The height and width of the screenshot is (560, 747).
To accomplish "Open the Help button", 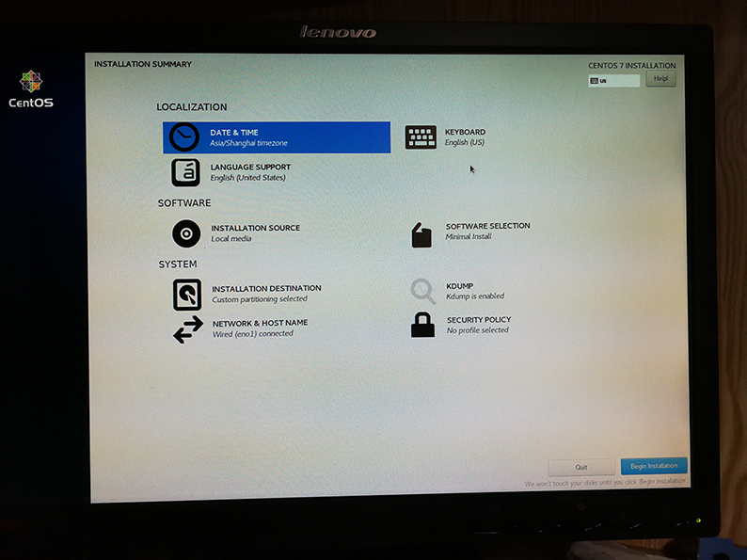I will 660,79.
